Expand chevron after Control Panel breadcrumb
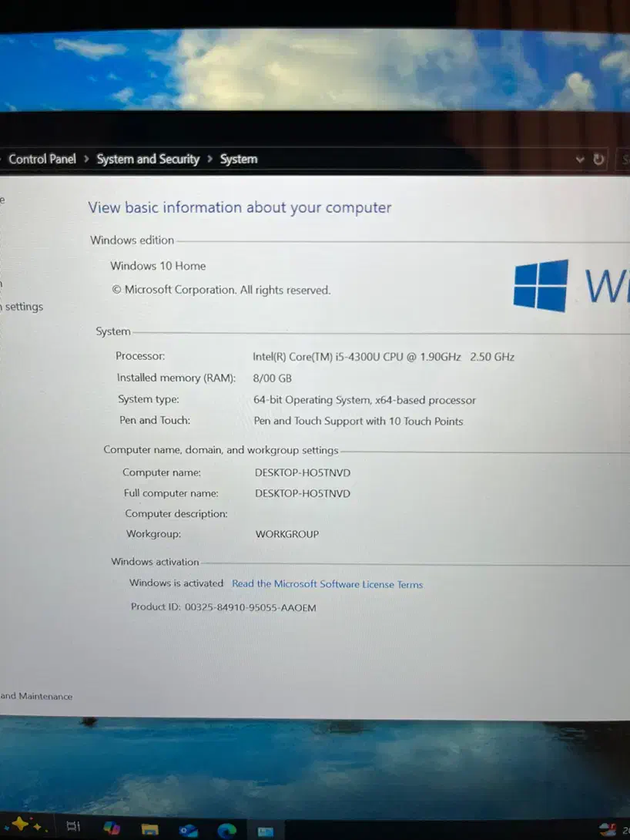 pyautogui.click(x=86, y=159)
